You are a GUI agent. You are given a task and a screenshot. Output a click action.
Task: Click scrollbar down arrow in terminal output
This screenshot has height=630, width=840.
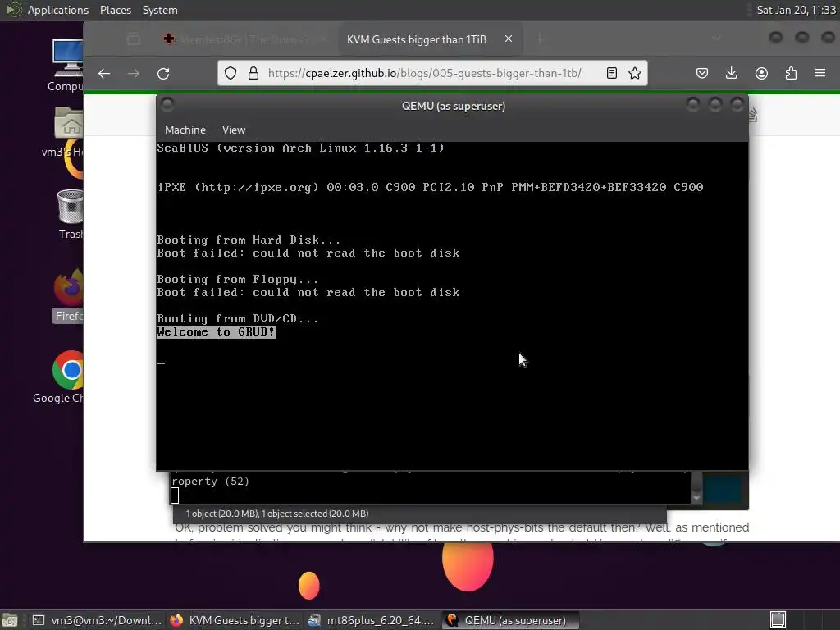pos(696,498)
